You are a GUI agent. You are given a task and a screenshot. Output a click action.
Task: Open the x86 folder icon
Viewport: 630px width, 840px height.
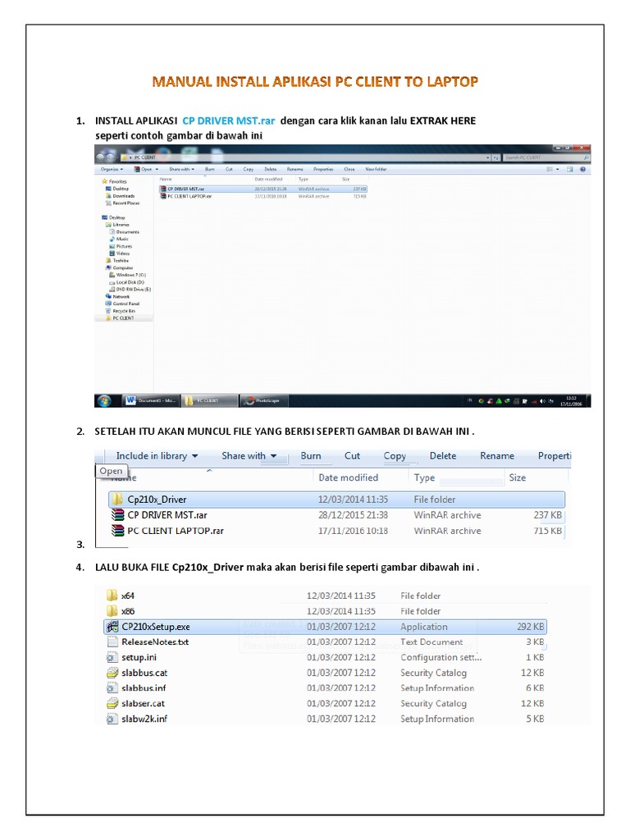point(112,610)
